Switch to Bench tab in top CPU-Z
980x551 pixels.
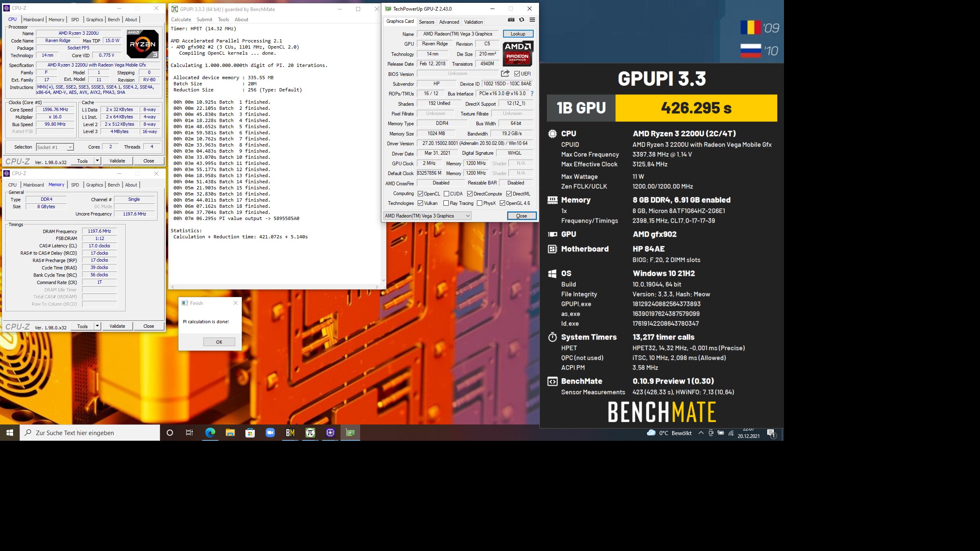[114, 20]
